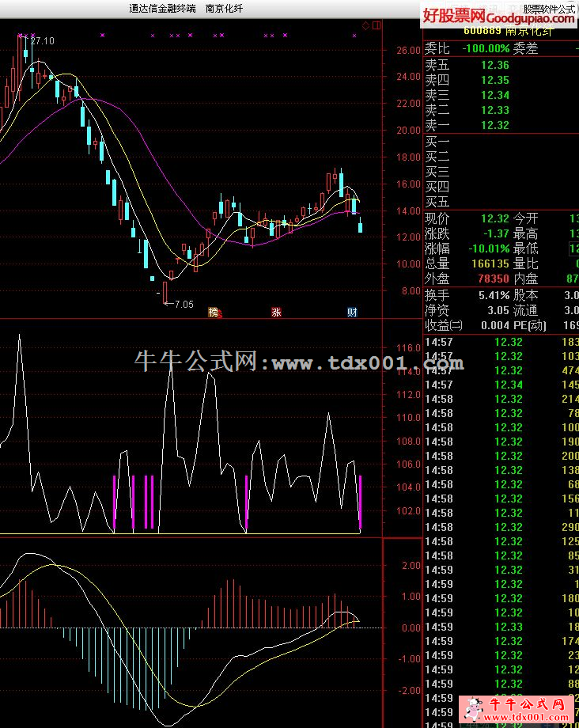Click the PE(动) label

click(530, 325)
